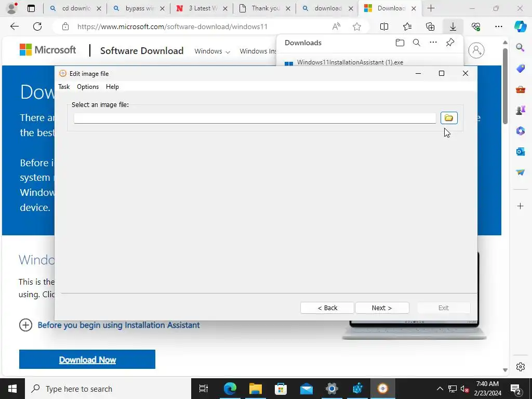Expand the Windows dropdown on Microsoft page
Image resolution: width=532 pixels, height=399 pixels.
click(212, 51)
